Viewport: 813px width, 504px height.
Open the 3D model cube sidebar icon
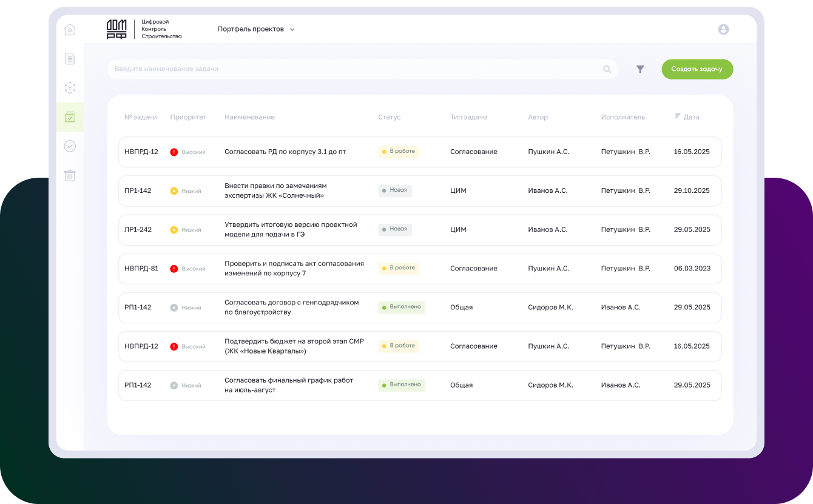[70, 88]
